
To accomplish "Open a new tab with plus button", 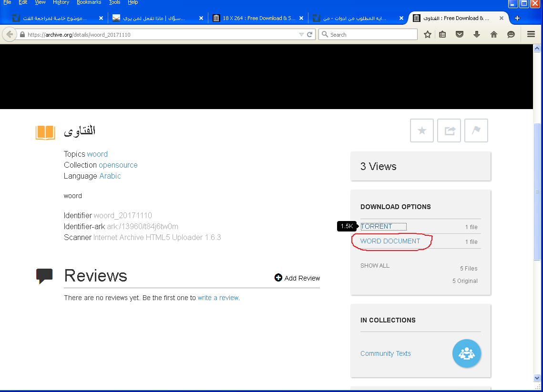I will 517,18.
